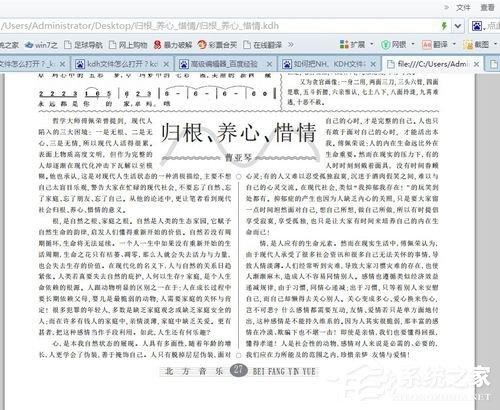The width and height of the screenshot is (500, 410).
Task: Click the win7之 bookmark cloud icon
Action: [29, 45]
